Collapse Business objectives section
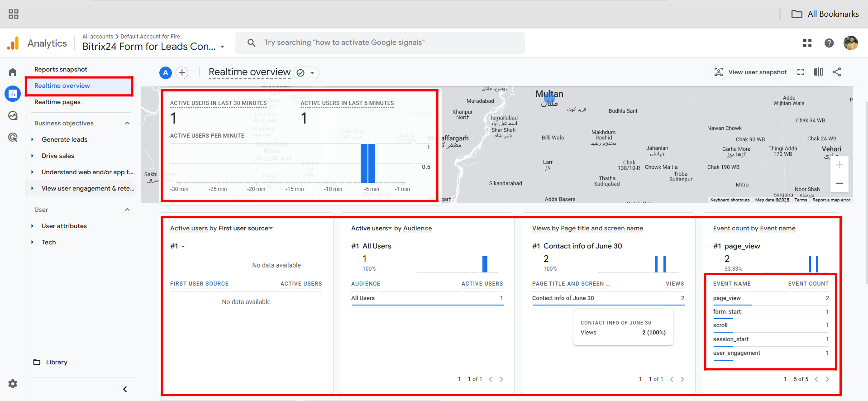Viewport: 868px width, 401px height. (127, 123)
